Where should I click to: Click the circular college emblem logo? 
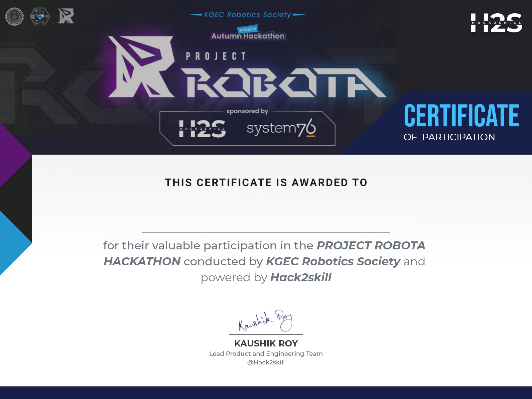pyautogui.click(x=15, y=16)
